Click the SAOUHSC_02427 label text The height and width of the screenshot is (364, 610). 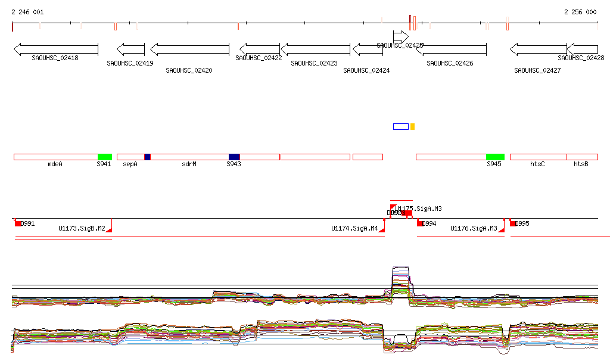click(x=538, y=70)
